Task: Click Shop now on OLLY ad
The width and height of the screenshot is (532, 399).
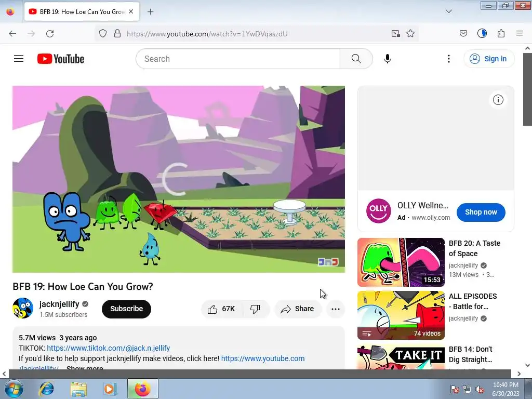Action: point(481,212)
